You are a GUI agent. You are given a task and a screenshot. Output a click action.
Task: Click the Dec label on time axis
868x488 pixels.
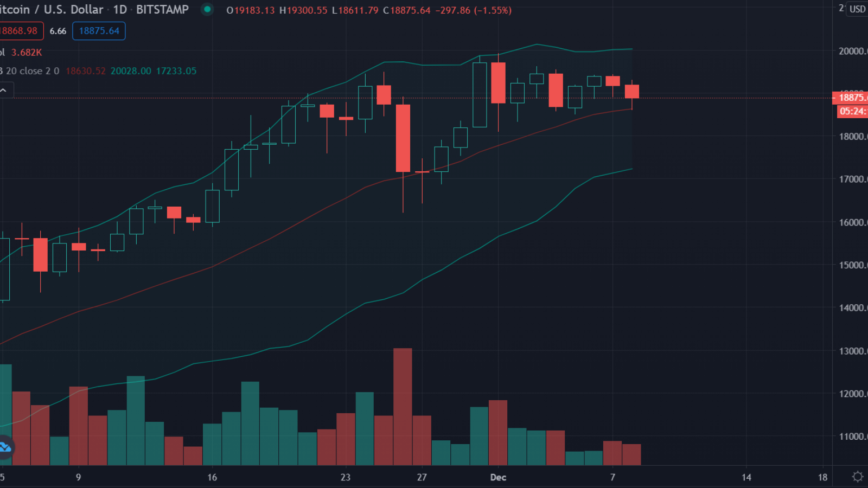click(x=498, y=477)
